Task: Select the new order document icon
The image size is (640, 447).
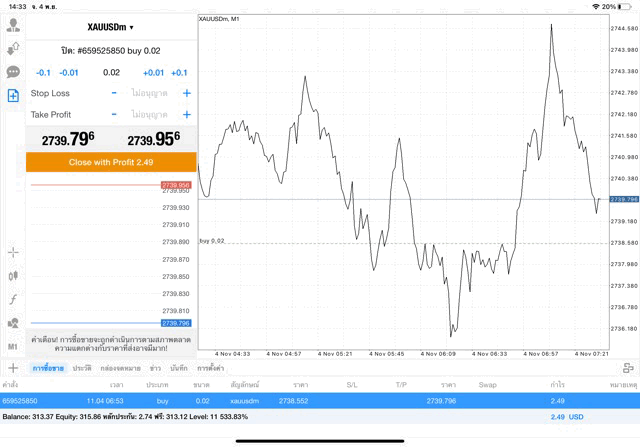Action: pos(13,96)
